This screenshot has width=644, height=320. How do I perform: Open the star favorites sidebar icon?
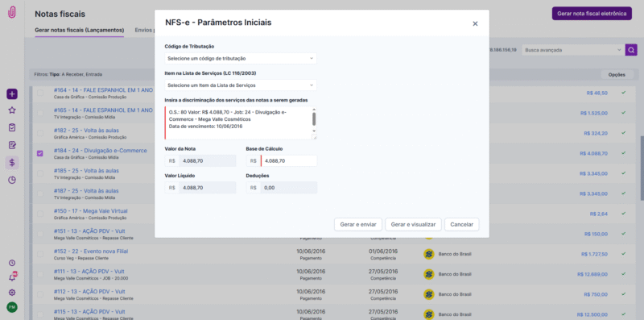point(12,110)
